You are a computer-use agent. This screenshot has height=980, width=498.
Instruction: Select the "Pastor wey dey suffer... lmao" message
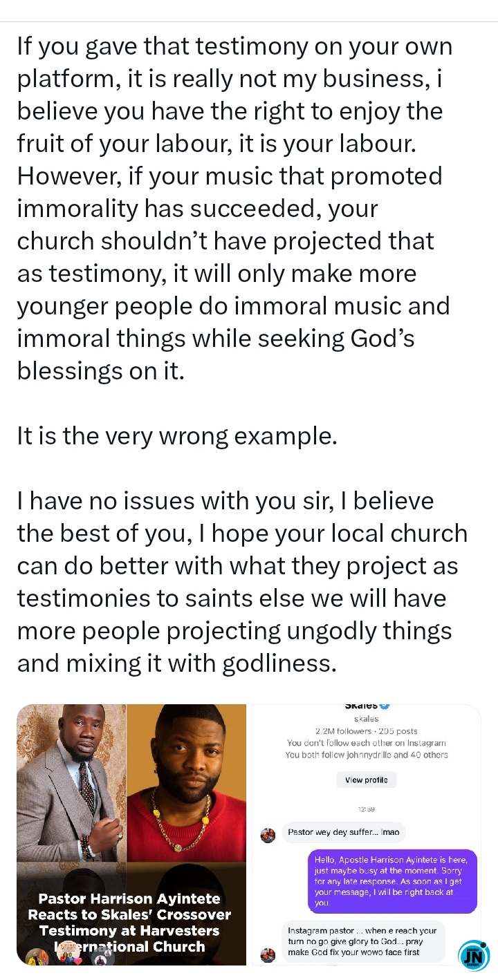tap(343, 832)
